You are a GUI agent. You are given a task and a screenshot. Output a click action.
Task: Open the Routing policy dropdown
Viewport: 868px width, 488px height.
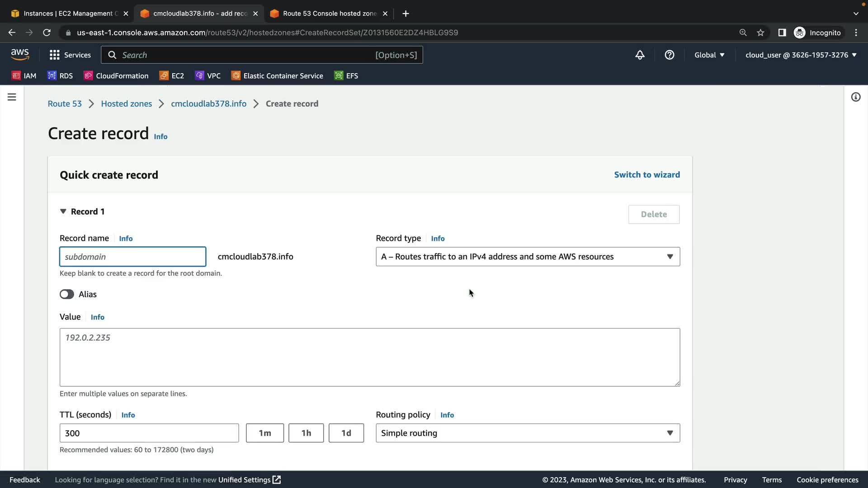pos(528,433)
